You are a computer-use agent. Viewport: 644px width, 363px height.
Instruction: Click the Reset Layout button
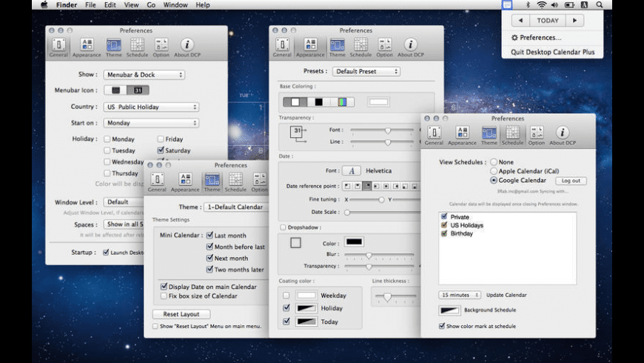click(181, 314)
